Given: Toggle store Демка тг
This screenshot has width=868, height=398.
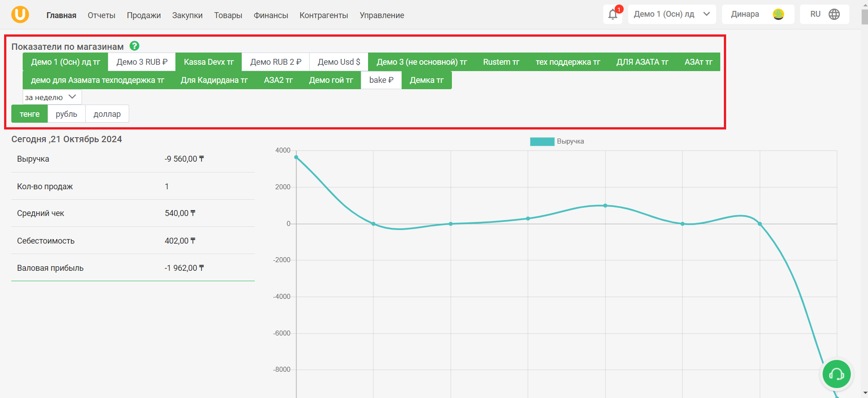Looking at the screenshot, I should (x=427, y=80).
